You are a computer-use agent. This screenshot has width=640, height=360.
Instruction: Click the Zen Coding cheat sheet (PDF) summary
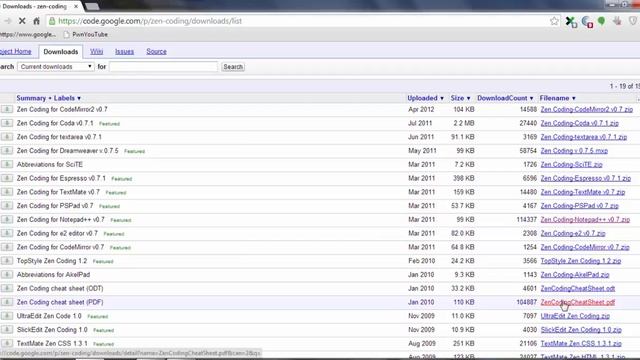(60, 302)
